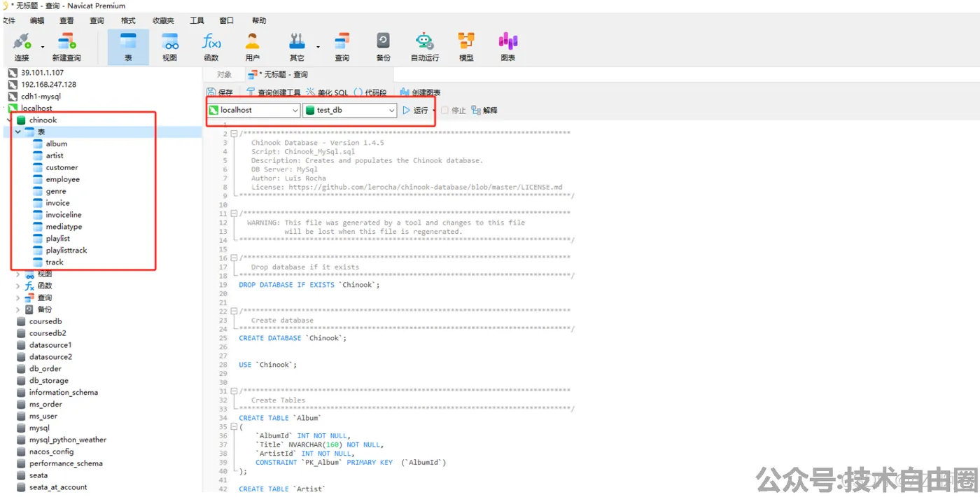The image size is (980, 497).
Task: Click the 保存 (Save) disk icon
Action: (220, 92)
